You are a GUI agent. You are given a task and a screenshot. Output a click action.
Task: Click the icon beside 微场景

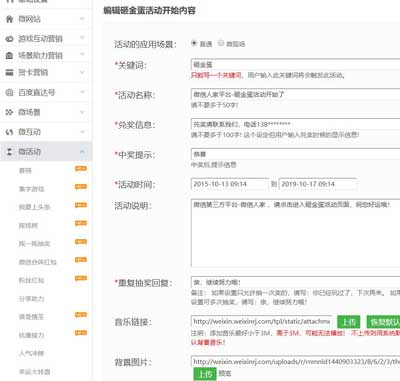[9, 112]
